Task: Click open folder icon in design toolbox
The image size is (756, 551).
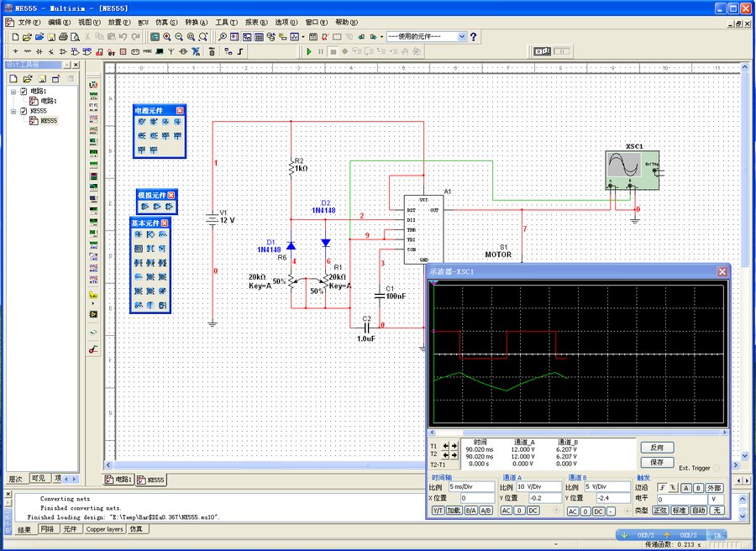Action: [28, 79]
